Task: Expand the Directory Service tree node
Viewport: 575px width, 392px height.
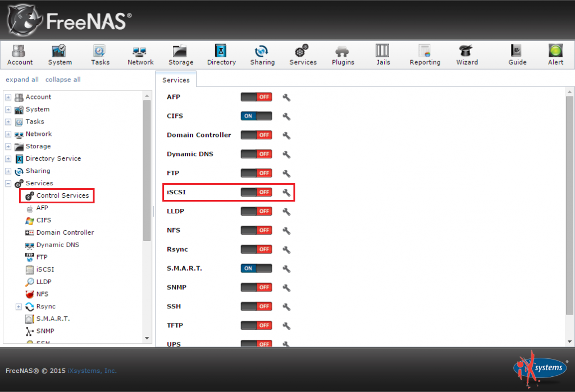Action: pyautogui.click(x=8, y=159)
